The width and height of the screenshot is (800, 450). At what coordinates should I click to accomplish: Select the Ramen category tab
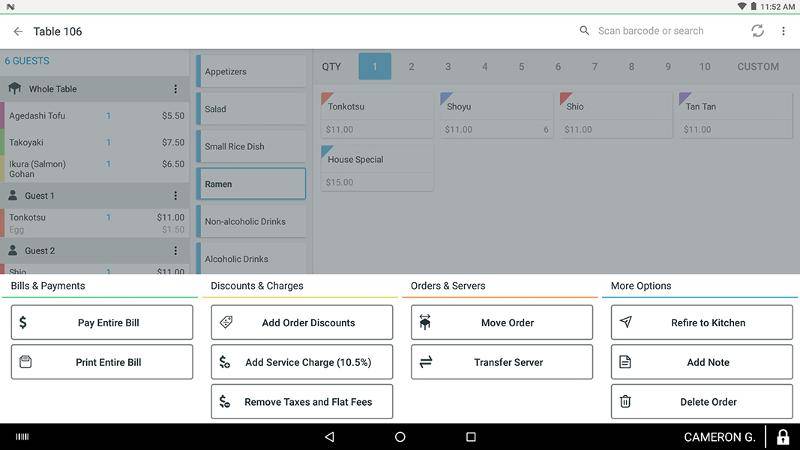pos(252,184)
